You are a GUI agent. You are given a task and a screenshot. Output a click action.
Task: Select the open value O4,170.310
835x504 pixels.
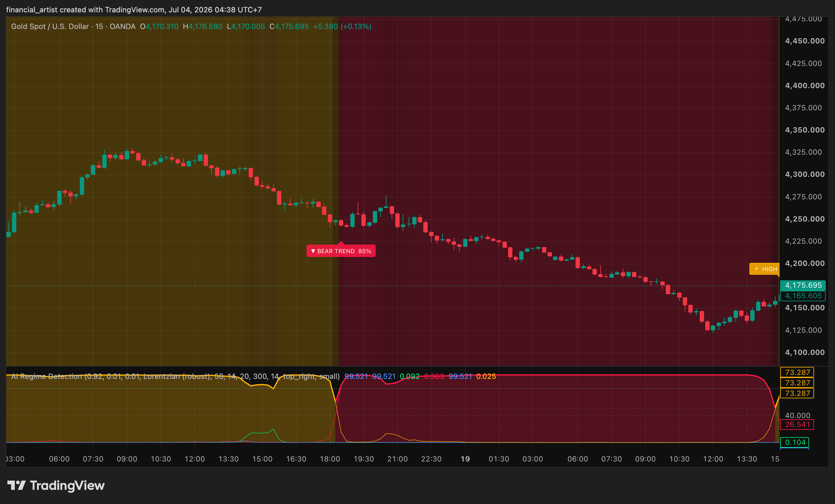[159, 26]
